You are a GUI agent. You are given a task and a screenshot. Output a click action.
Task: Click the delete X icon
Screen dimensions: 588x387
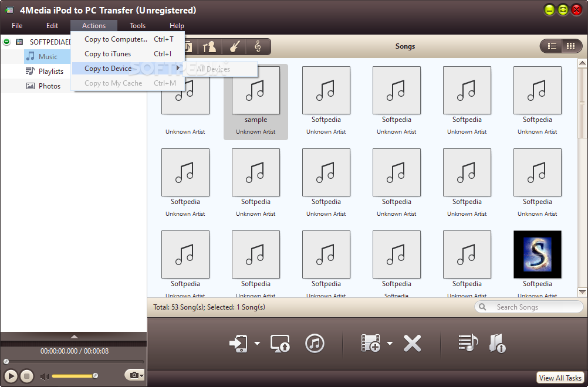pyautogui.click(x=413, y=343)
